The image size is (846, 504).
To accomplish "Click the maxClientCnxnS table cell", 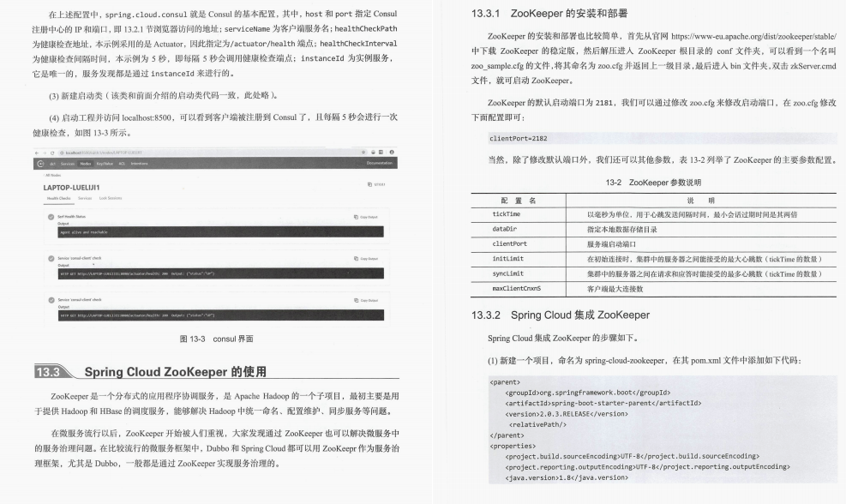I will pos(516,289).
